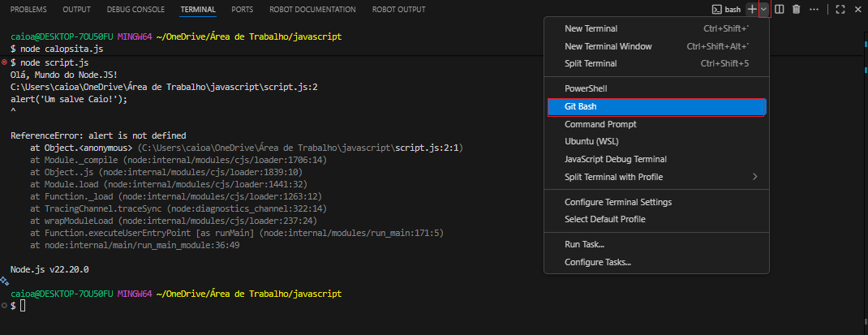Maximize the panel size
Screen dimensions: 868x335
click(840, 9)
